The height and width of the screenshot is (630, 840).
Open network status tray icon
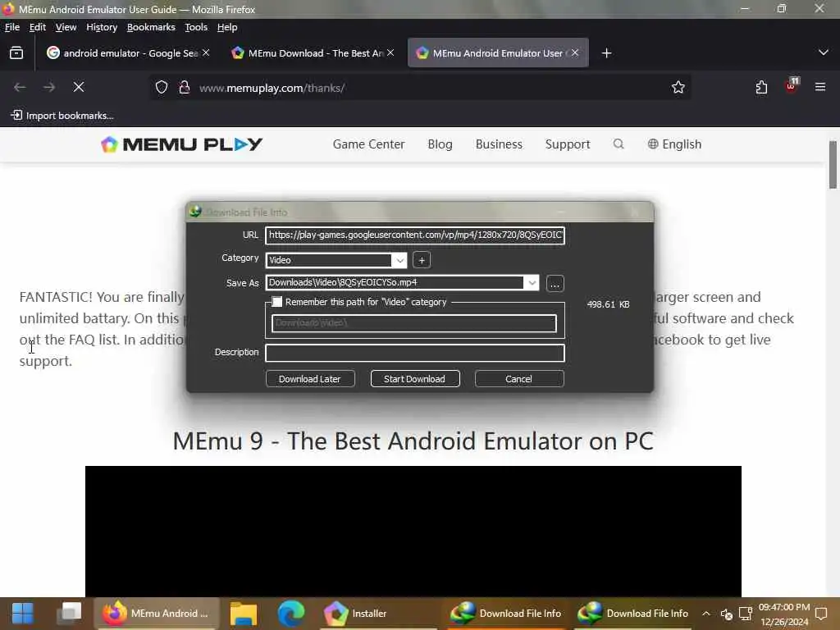[x=745, y=614]
